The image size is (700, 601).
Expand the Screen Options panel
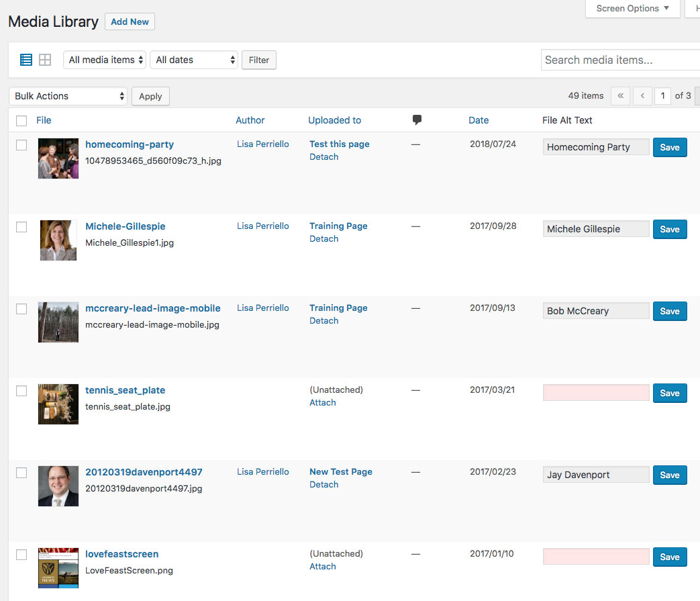click(633, 9)
